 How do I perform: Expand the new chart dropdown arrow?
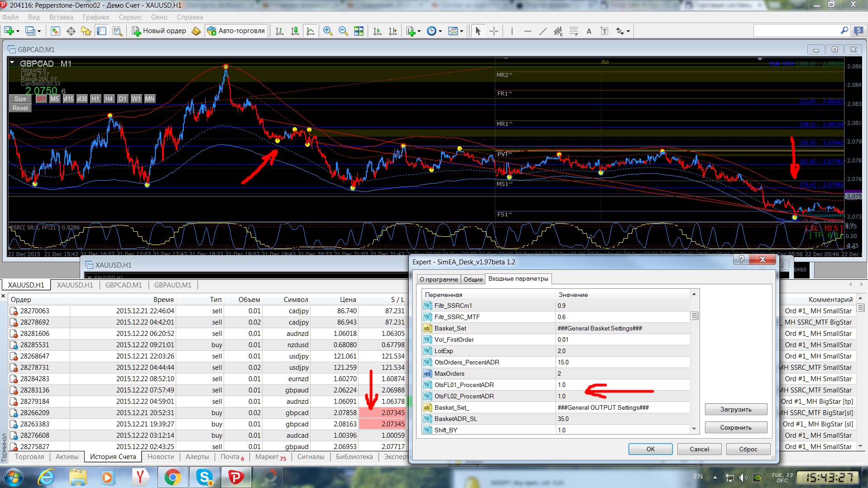(x=18, y=31)
